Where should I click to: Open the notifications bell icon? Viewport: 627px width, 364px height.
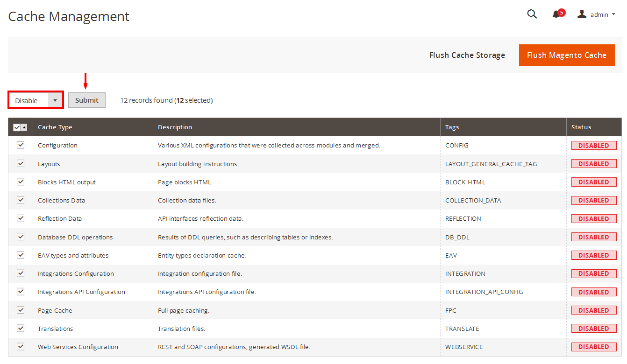[x=556, y=14]
